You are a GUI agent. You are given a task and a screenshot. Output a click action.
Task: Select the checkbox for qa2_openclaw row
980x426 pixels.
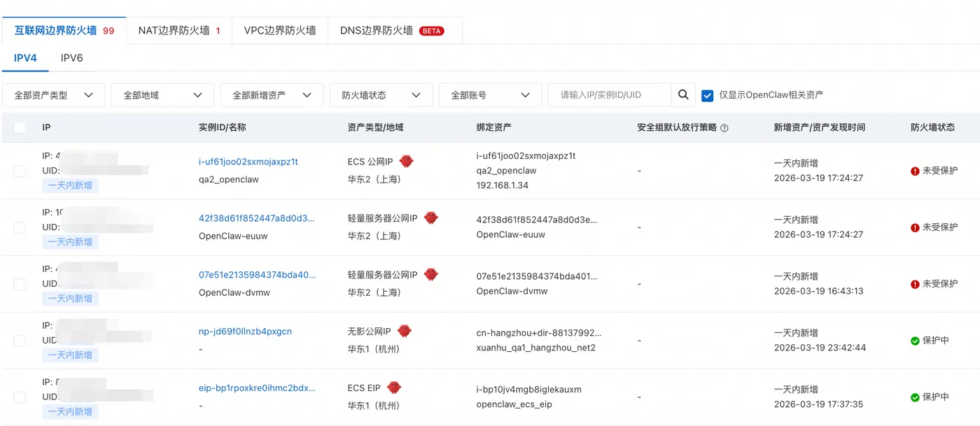20,171
